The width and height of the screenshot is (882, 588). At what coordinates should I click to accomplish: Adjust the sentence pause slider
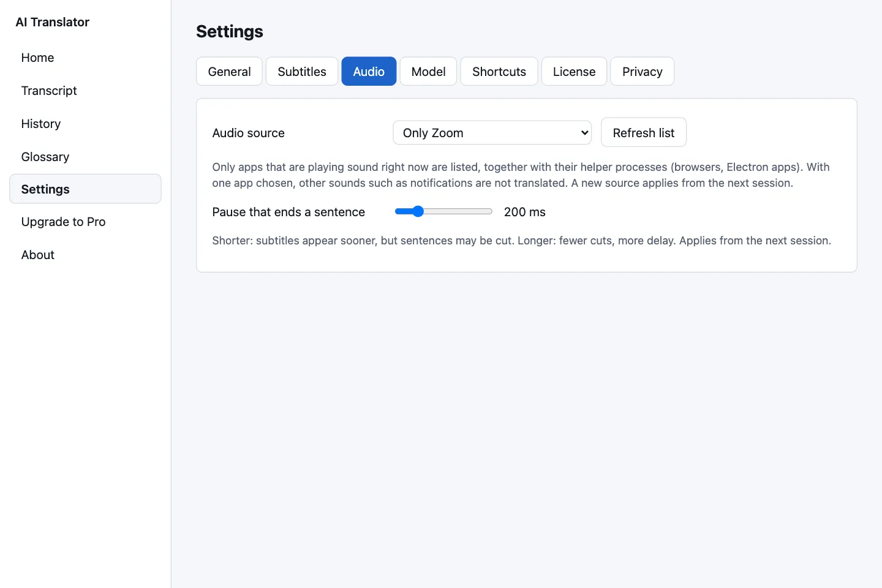[443, 211]
